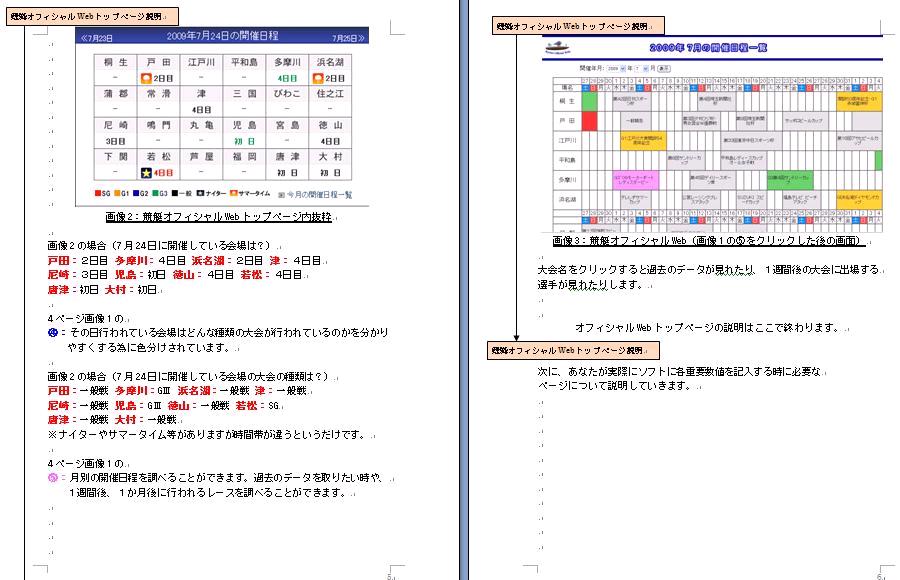Viewport: 900px width, 580px height.
Task: Click the 初日 under 唐津 in the table
Action: pos(287,172)
